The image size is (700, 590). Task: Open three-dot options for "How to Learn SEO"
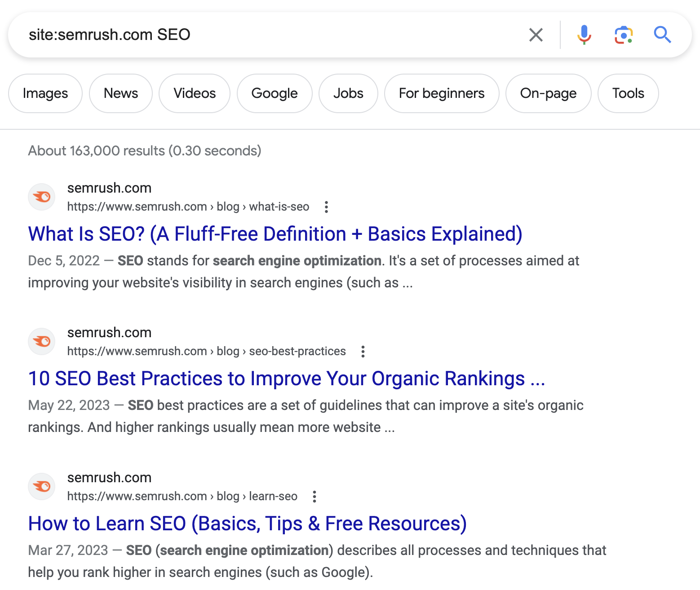pyautogui.click(x=314, y=497)
